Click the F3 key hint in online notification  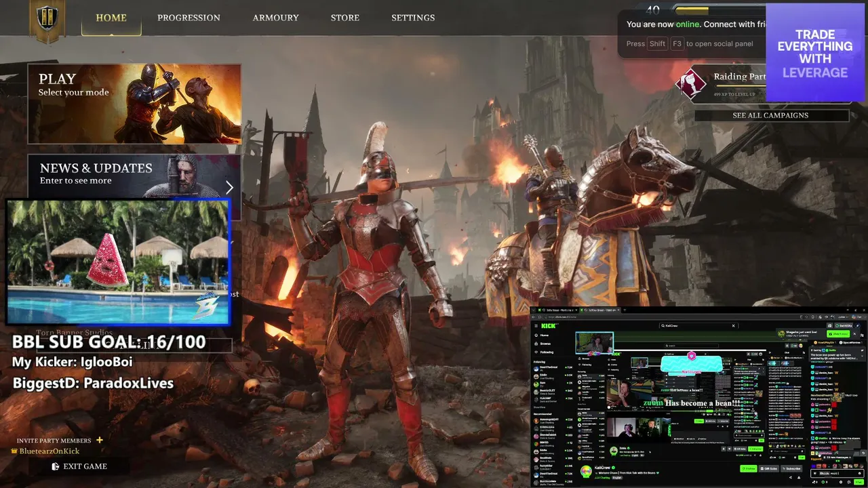677,43
